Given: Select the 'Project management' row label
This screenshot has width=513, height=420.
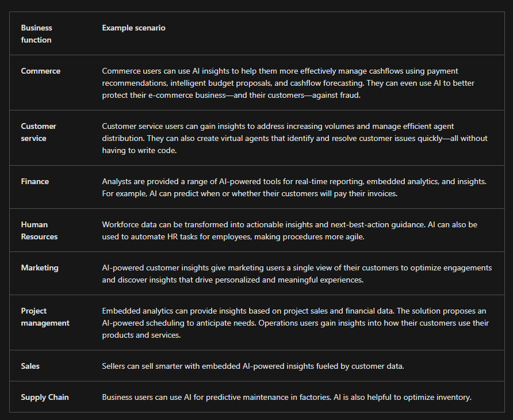Looking at the screenshot, I should click(45, 317).
